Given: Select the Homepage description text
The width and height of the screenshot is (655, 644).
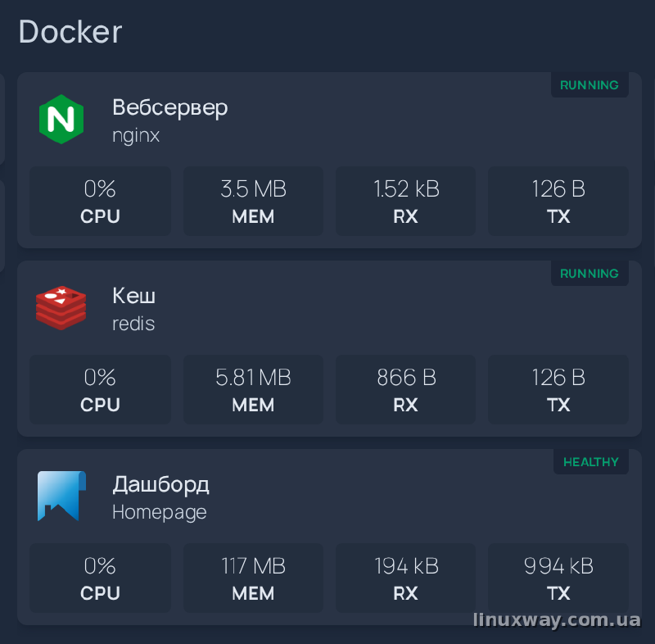Looking at the screenshot, I should click(x=159, y=512).
